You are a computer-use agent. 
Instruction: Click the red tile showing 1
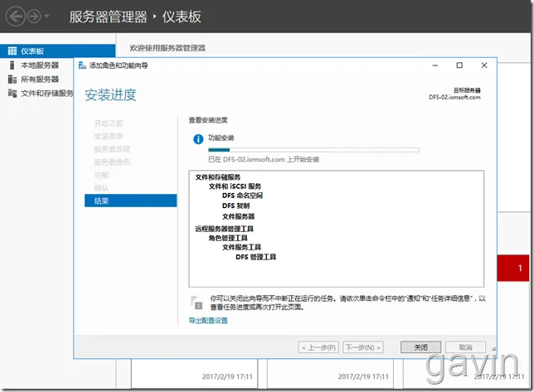[x=513, y=269]
